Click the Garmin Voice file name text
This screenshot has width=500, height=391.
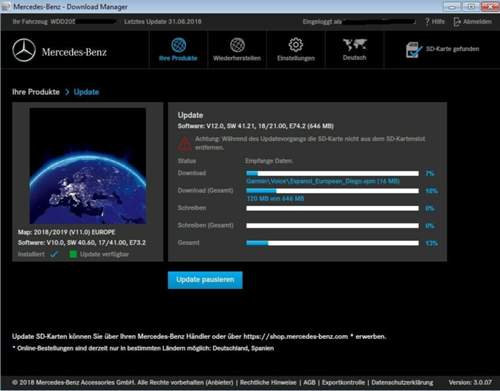pos(323,181)
